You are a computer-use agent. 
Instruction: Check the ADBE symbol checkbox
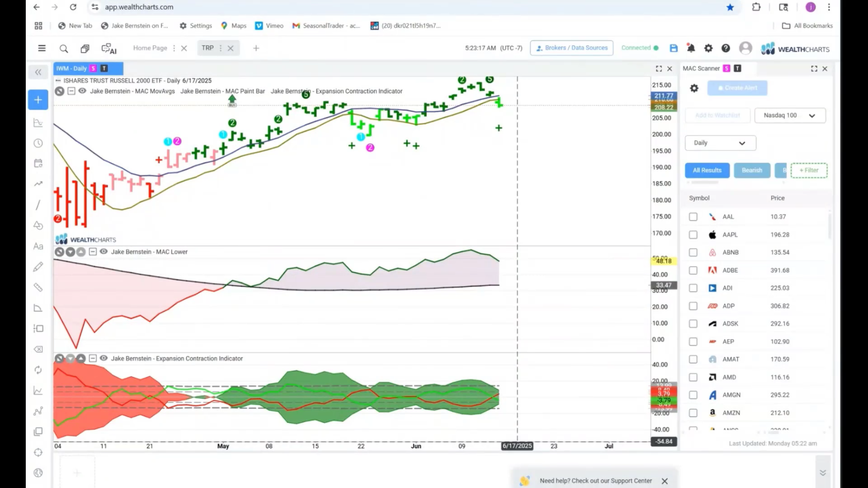(x=693, y=270)
